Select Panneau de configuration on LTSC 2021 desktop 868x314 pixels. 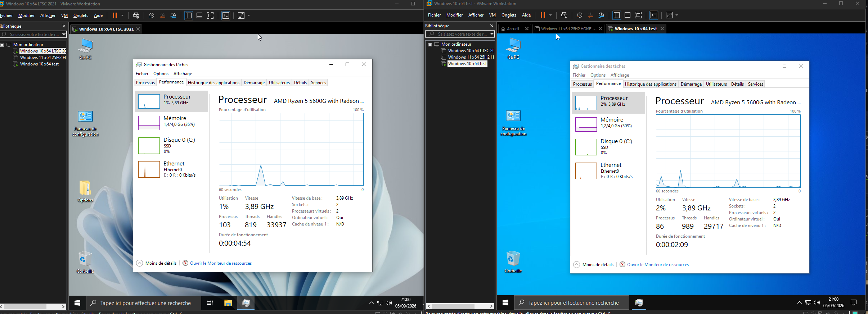pyautogui.click(x=85, y=123)
